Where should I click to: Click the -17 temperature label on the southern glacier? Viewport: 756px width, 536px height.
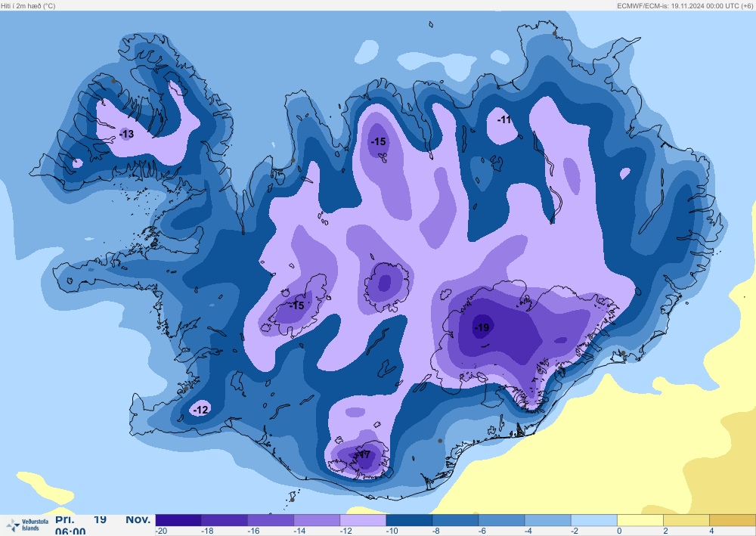point(364,454)
